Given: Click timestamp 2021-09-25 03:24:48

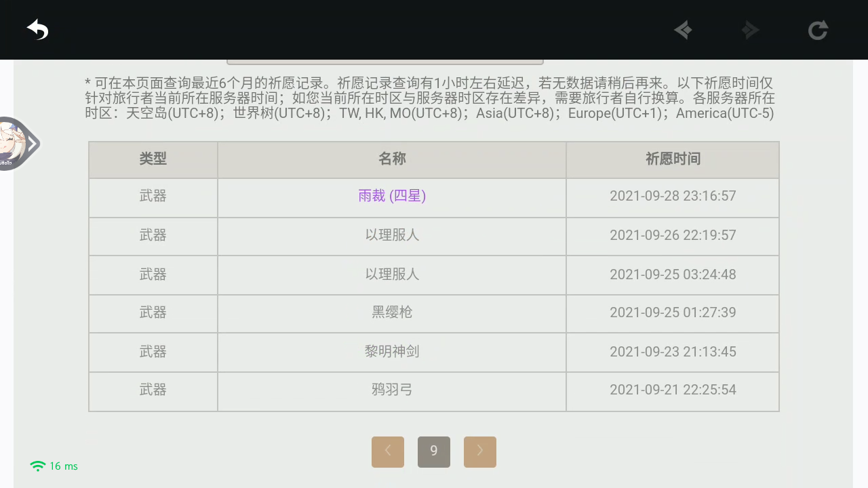Looking at the screenshot, I should point(673,274).
